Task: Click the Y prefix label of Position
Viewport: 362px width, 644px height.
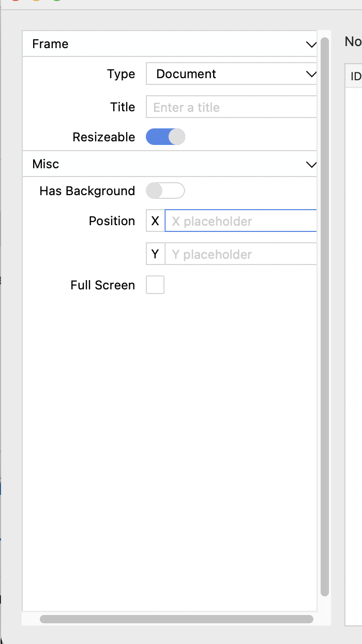Action: pos(155,254)
